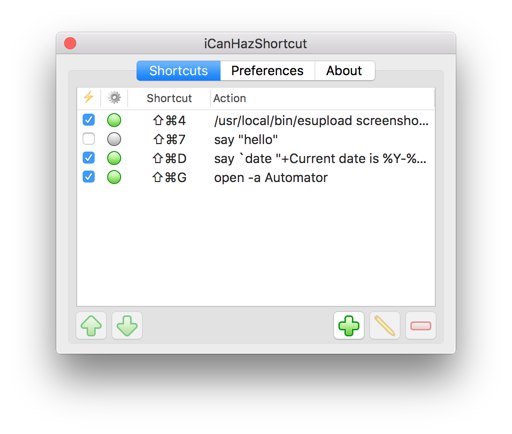The height and width of the screenshot is (434, 512).
Task: Select the say `date action text
Action: (x=320, y=159)
